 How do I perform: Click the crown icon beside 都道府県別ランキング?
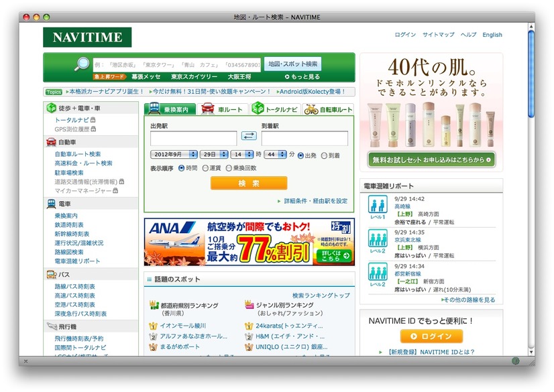154,305
